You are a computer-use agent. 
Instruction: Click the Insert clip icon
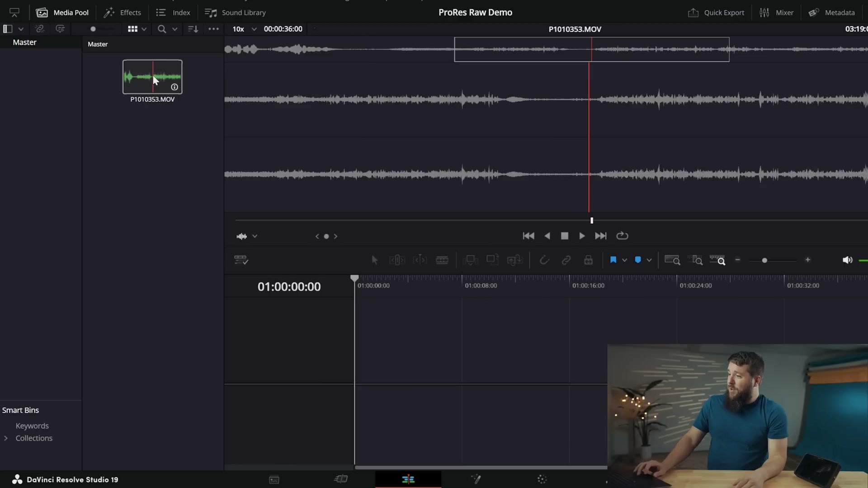point(470,260)
